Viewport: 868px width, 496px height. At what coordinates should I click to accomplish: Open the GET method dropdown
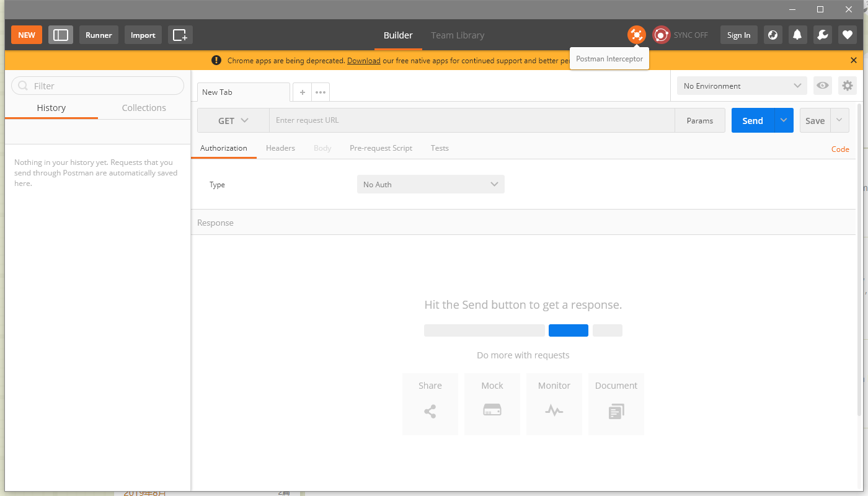coord(233,120)
